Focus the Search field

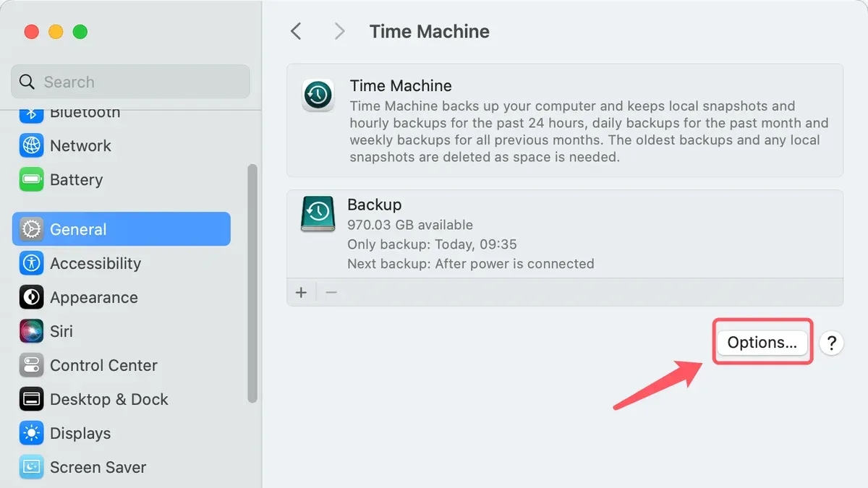[131, 82]
